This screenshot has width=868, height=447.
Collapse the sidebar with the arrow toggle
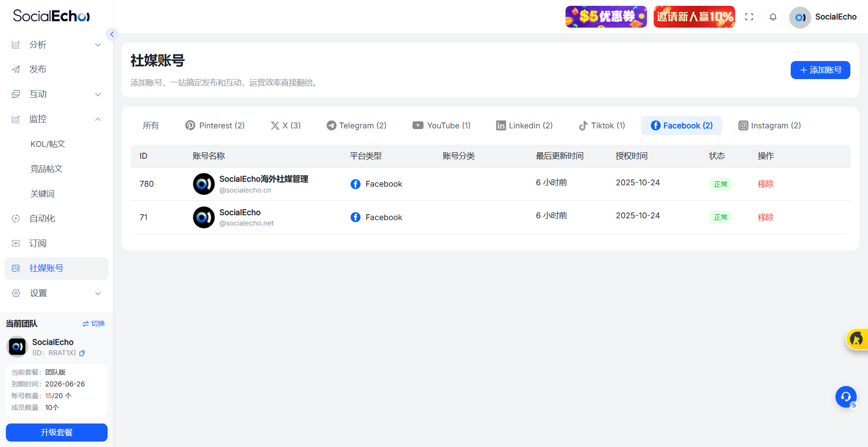pos(112,34)
